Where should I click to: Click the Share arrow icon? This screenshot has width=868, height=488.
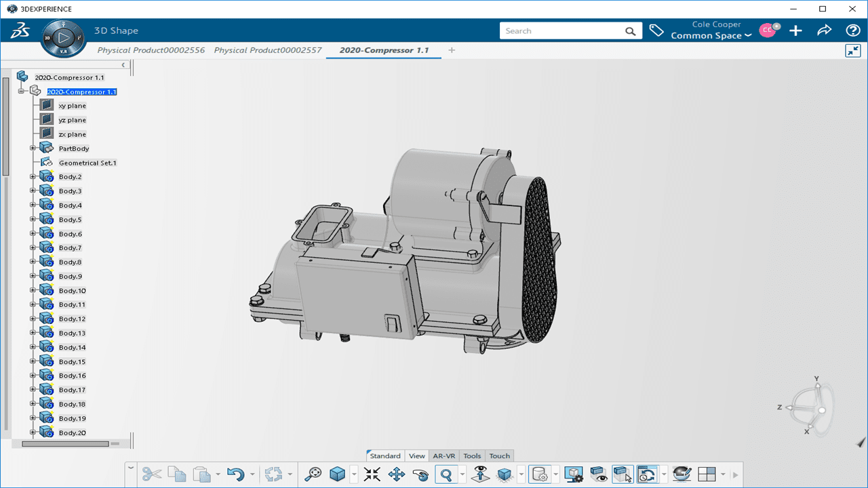point(824,30)
